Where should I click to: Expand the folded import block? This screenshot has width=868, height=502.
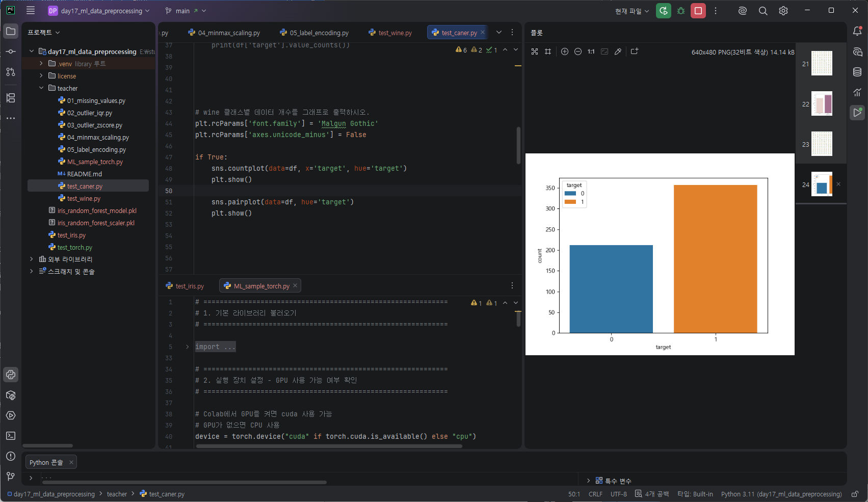point(188,347)
